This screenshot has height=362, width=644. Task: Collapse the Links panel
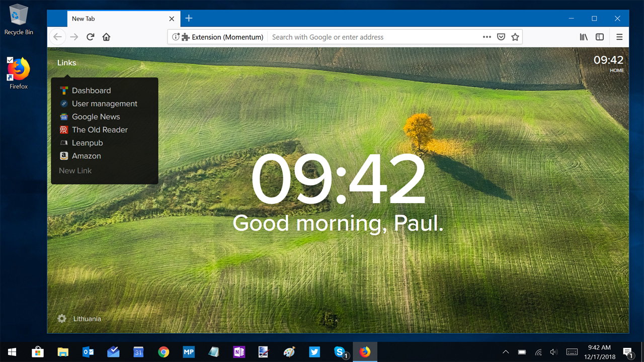(66, 63)
